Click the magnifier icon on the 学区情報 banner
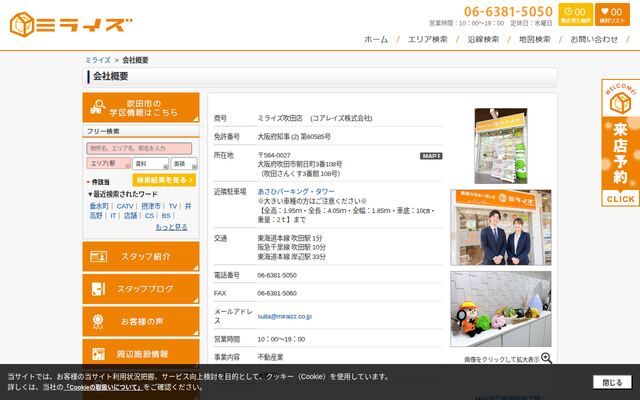The height and width of the screenshot is (400, 640). pyautogui.click(x=98, y=107)
